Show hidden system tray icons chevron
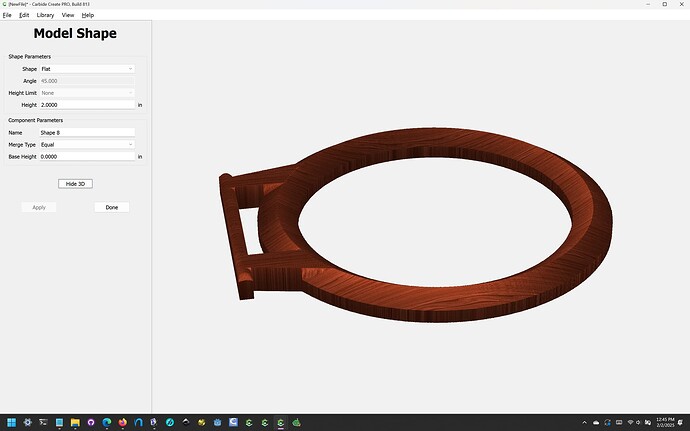Image resolution: width=690 pixels, height=431 pixels. click(x=584, y=423)
